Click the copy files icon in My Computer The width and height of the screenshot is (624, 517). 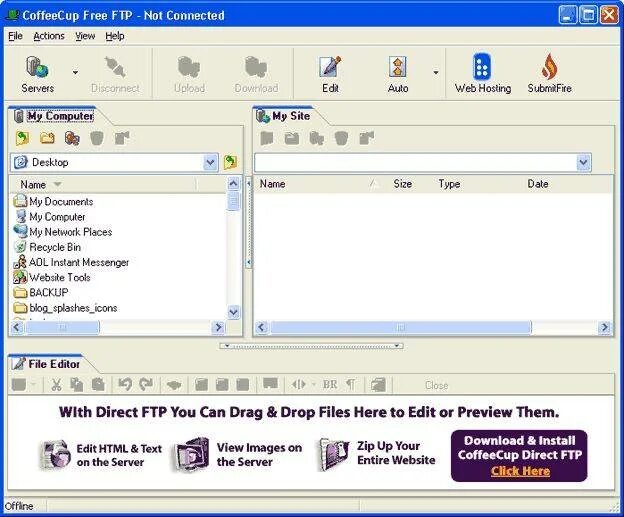72,138
